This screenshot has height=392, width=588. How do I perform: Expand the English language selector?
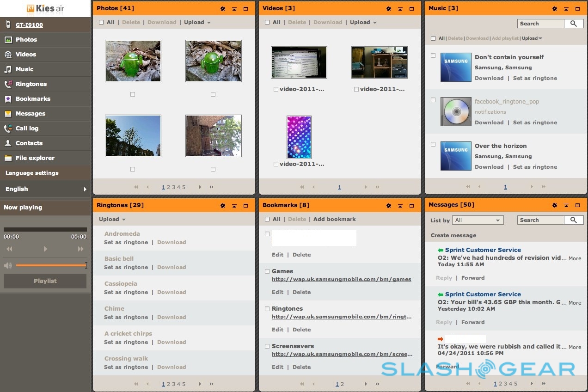tap(45, 189)
